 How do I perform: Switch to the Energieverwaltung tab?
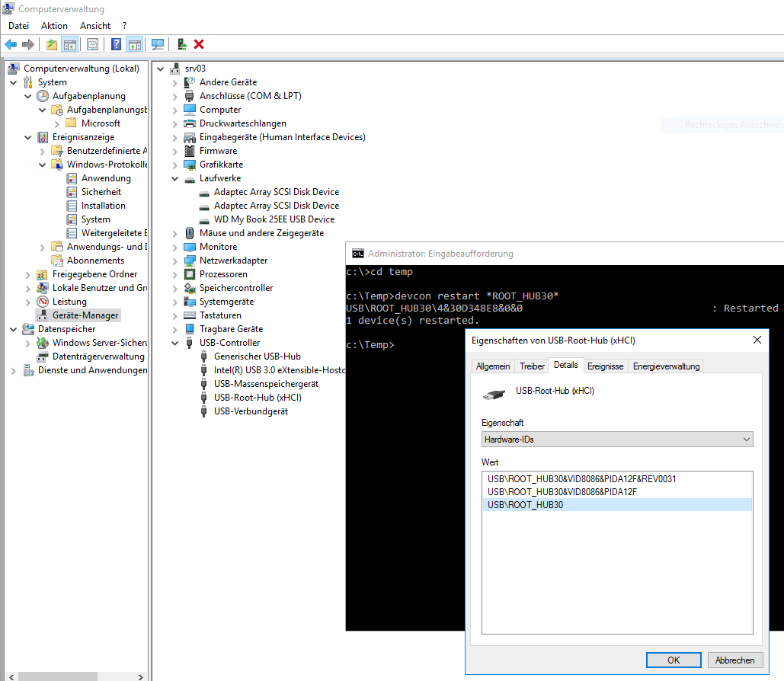coord(666,366)
